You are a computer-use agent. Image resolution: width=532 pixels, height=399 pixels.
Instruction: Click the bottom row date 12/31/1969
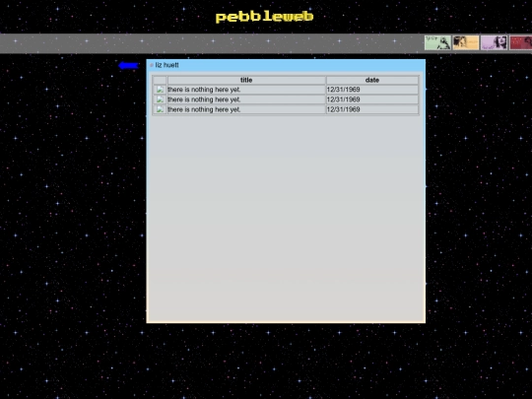pyautogui.click(x=343, y=109)
